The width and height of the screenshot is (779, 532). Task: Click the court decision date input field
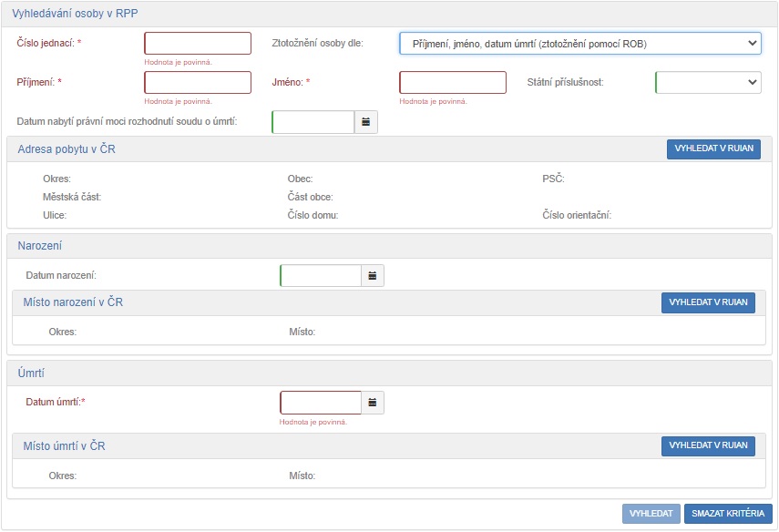point(313,122)
